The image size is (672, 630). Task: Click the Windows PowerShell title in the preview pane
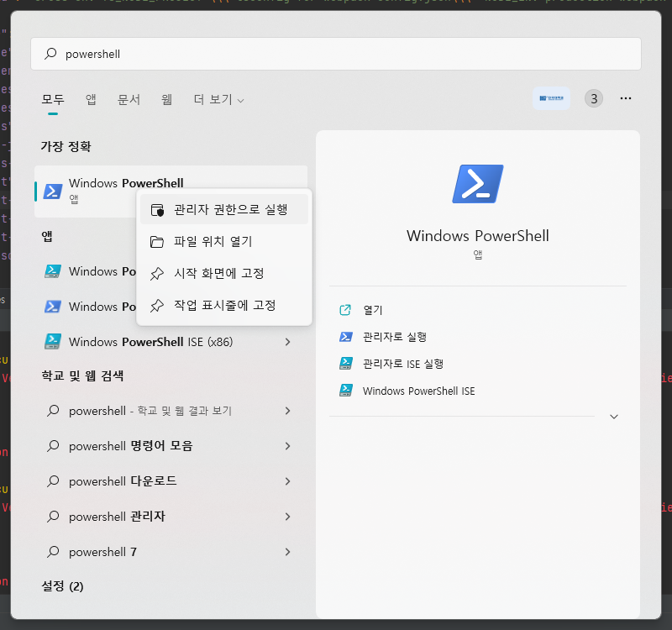[x=477, y=236]
